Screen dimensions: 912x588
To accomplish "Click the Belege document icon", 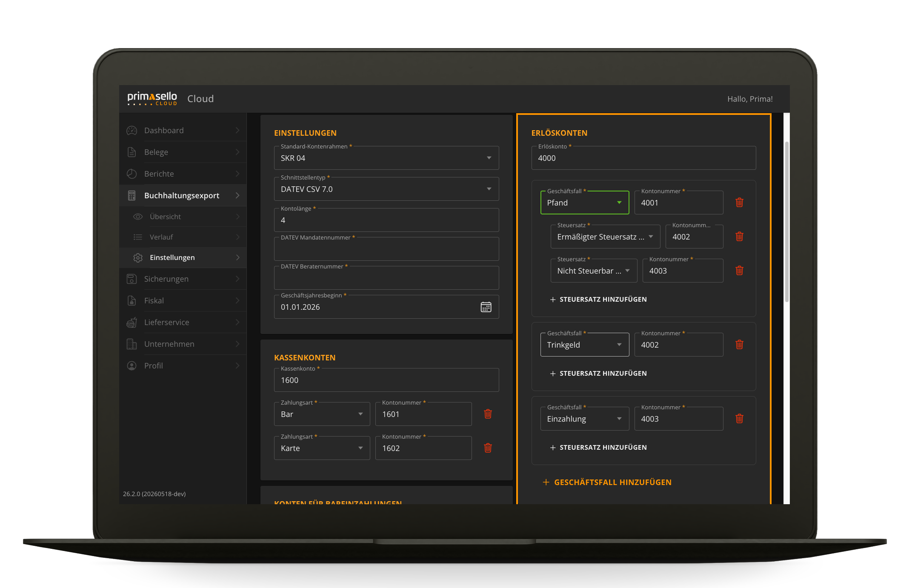I will pos(132,152).
